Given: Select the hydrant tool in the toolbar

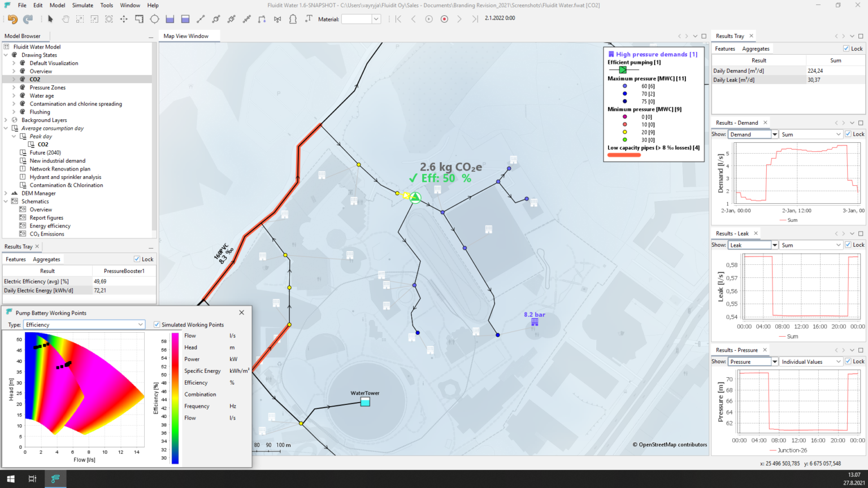Looking at the screenshot, I should pos(293,19).
